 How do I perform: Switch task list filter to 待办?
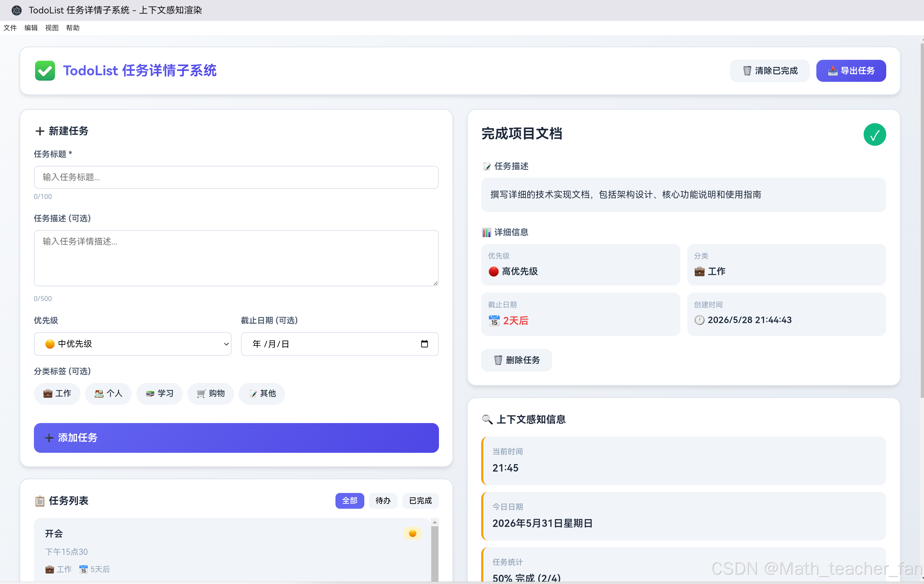click(x=383, y=501)
